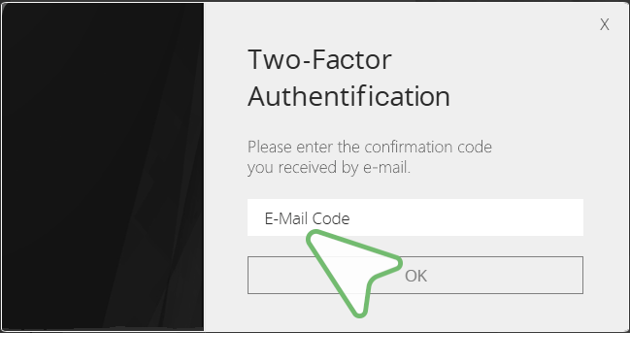The height and width of the screenshot is (364, 630).
Task: Click the word Authentification in the title
Action: pos(348,96)
